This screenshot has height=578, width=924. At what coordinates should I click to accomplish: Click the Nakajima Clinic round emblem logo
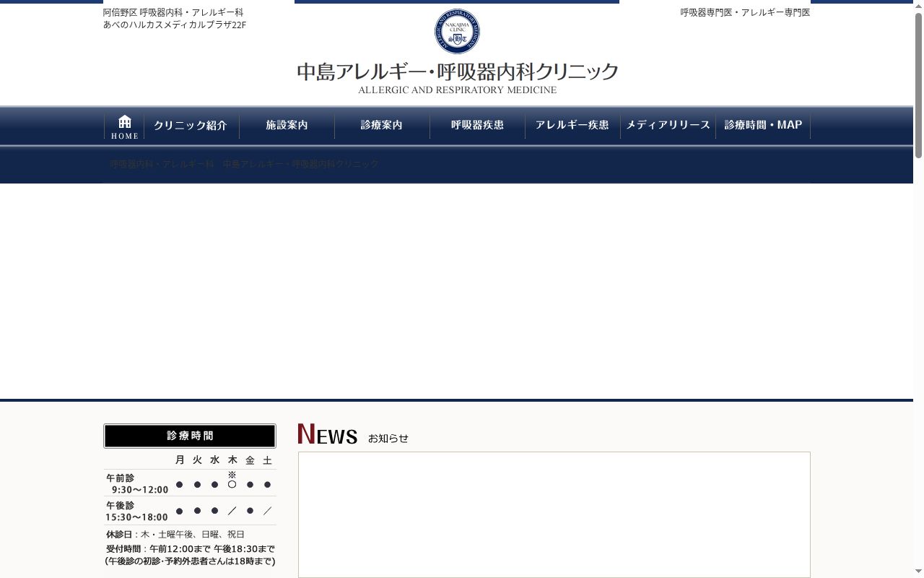point(457,31)
